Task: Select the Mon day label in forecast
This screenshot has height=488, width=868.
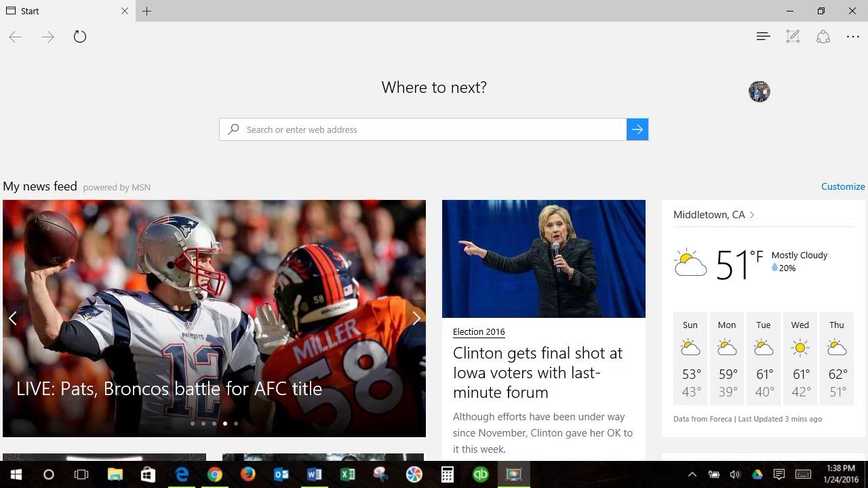Action: point(727,325)
